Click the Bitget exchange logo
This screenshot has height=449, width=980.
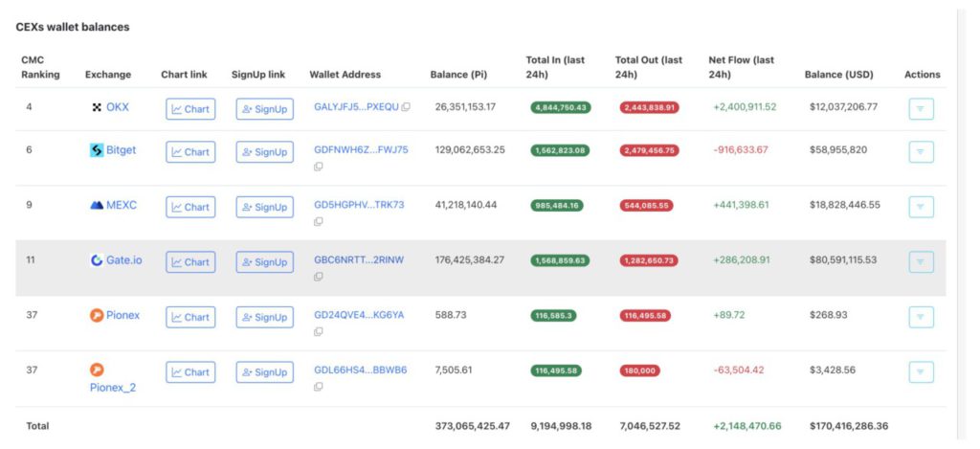coord(97,150)
